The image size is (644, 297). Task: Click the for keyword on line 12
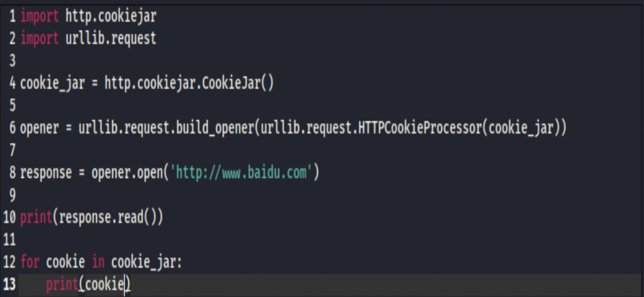tap(30, 262)
